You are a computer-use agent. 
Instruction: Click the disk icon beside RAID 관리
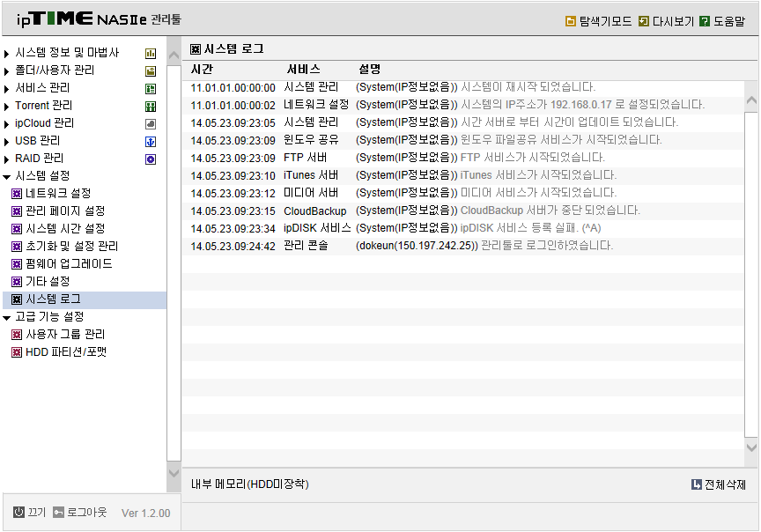pos(151,159)
